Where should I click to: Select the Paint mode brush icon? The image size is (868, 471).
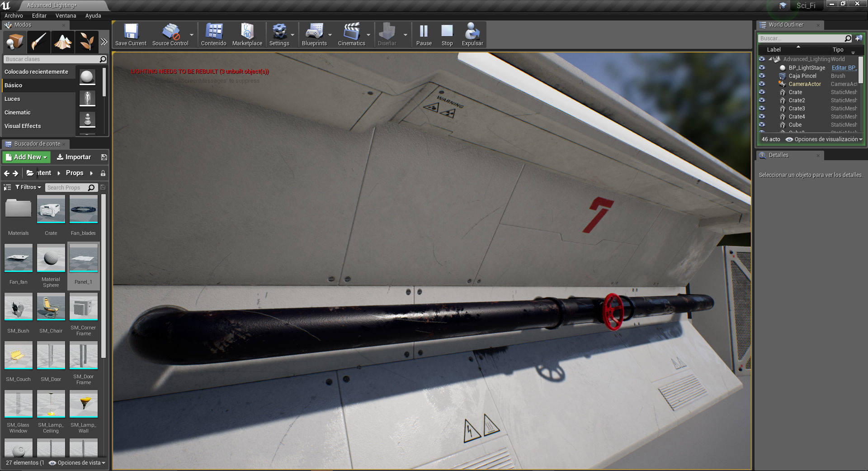(39, 42)
